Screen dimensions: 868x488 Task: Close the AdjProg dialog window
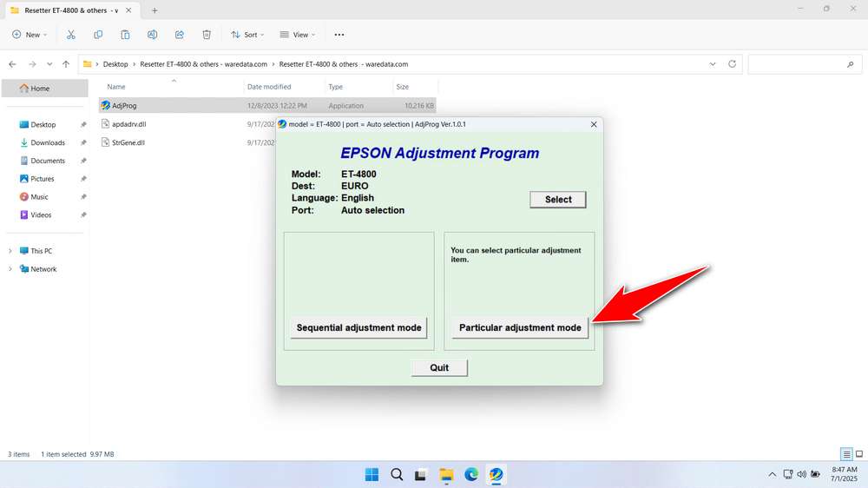pyautogui.click(x=594, y=124)
